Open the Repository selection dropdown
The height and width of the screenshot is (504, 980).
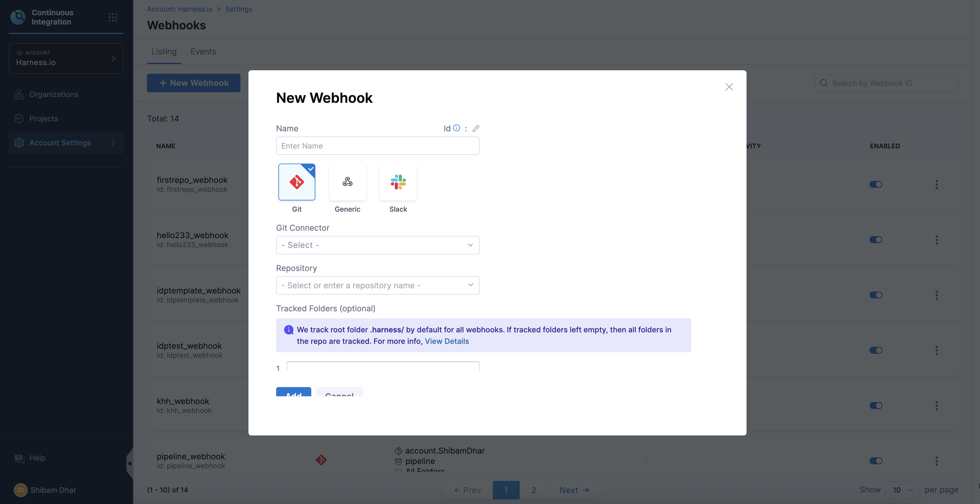pos(377,285)
